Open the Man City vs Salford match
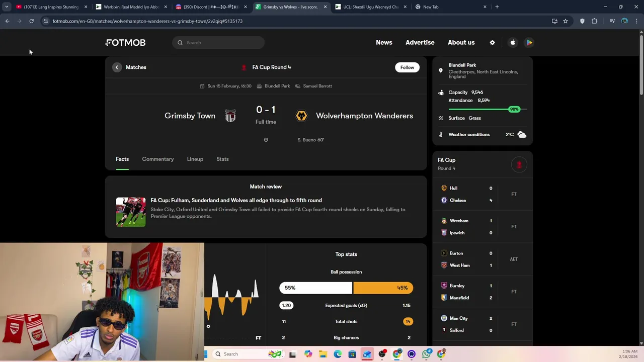 482,324
